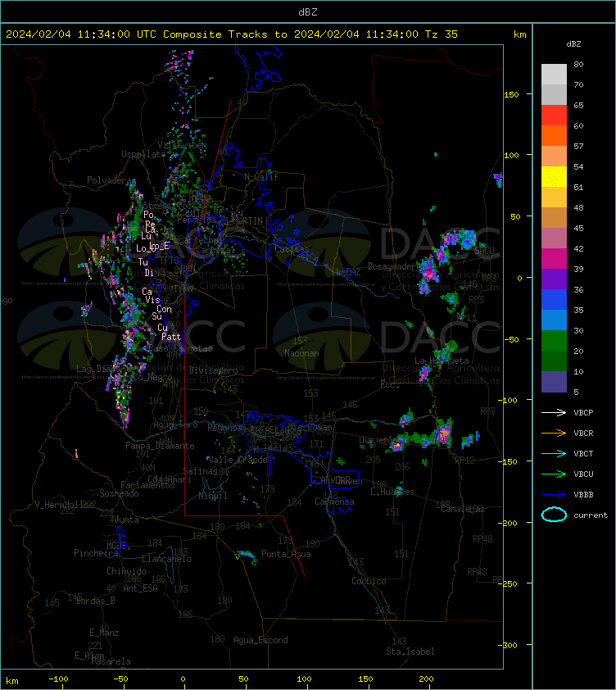Click the 'Nihuil' place label
616x690 pixels.
(213, 496)
